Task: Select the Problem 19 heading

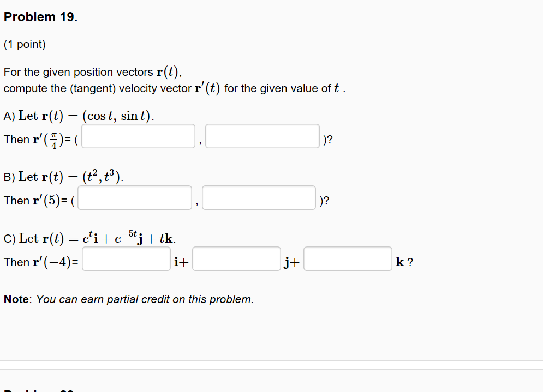Action: click(40, 17)
